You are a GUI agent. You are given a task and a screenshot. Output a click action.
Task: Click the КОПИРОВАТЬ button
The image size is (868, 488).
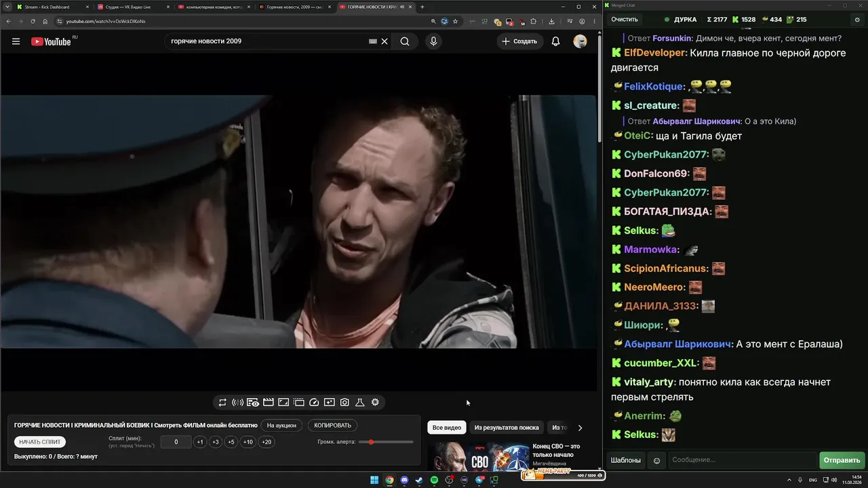point(332,426)
